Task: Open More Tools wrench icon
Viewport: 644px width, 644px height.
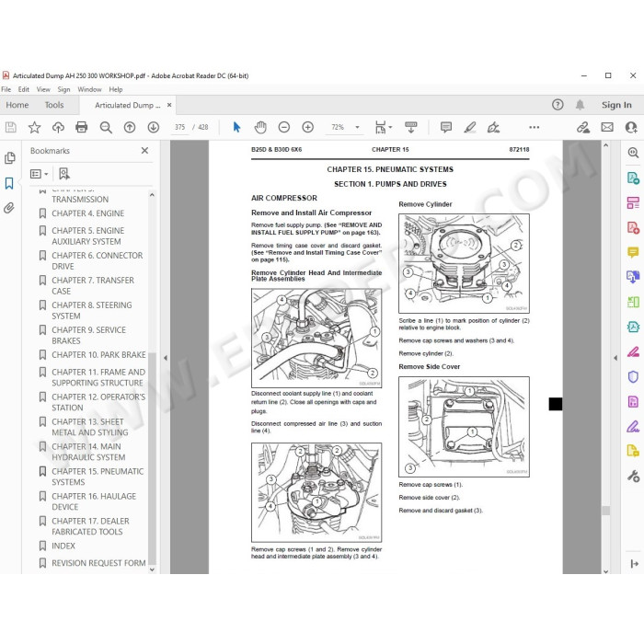Action: click(633, 477)
